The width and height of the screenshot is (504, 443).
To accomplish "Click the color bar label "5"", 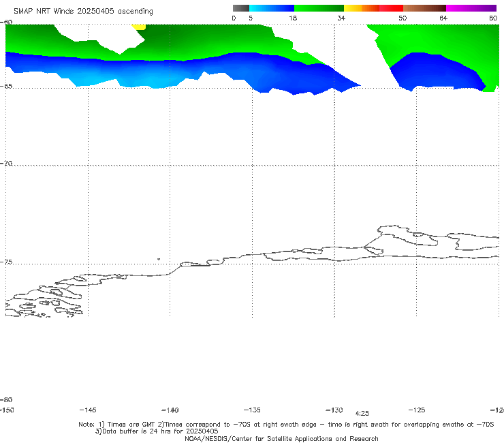I will click(251, 18).
